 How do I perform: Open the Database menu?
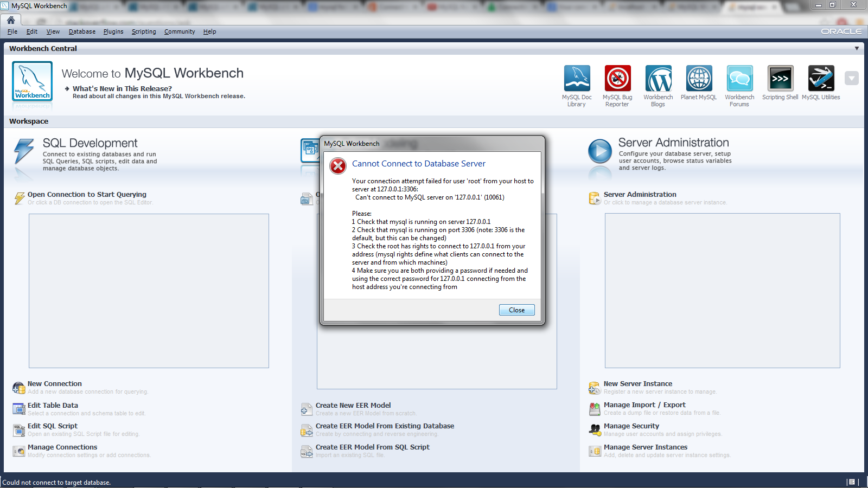82,31
